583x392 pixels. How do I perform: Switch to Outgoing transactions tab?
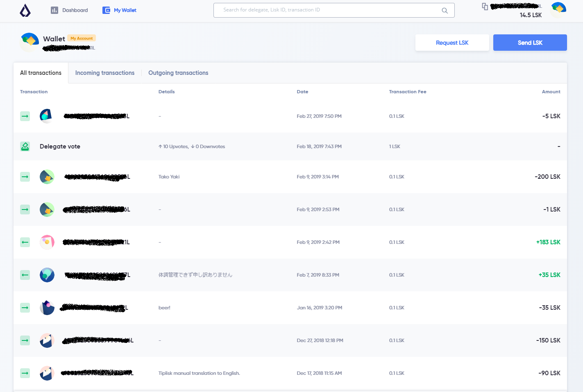click(178, 73)
